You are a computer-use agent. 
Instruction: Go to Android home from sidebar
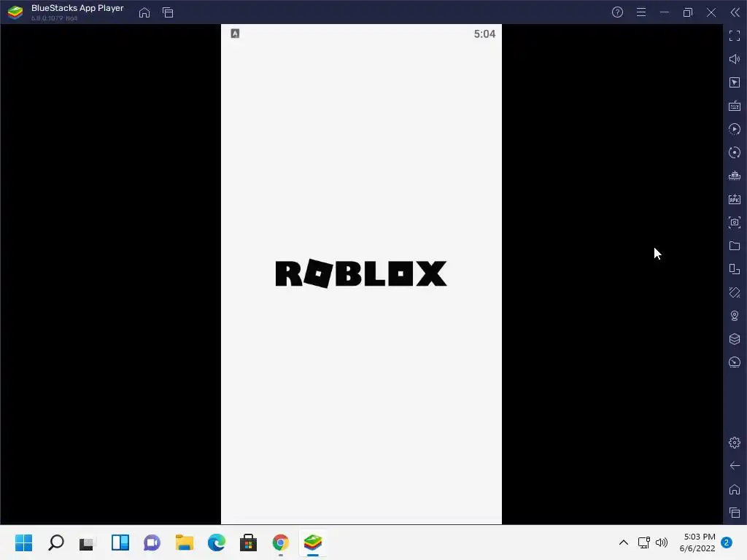(735, 489)
